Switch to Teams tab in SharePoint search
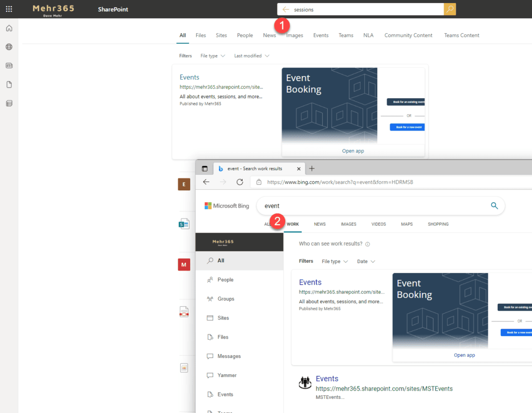The image size is (532, 413). 345,35
